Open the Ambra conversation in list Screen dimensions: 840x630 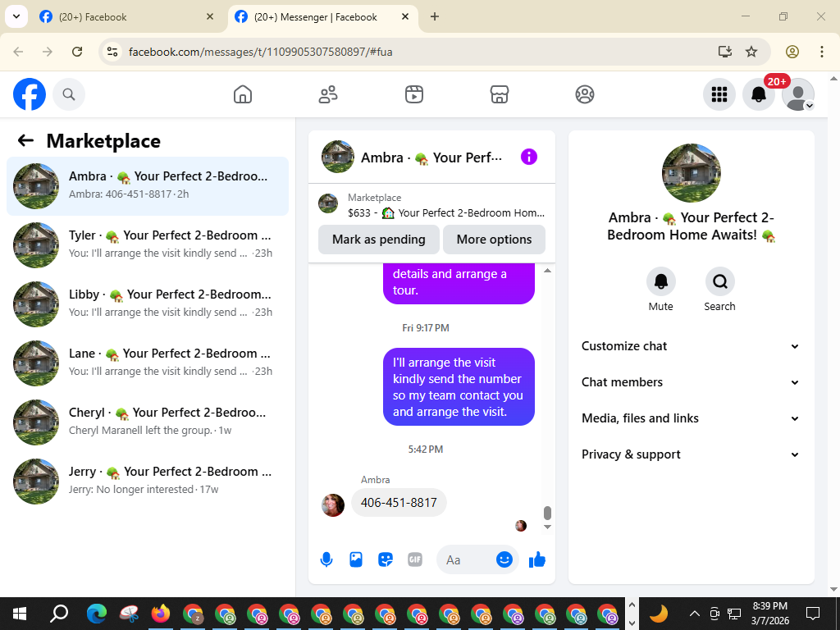pos(148,186)
